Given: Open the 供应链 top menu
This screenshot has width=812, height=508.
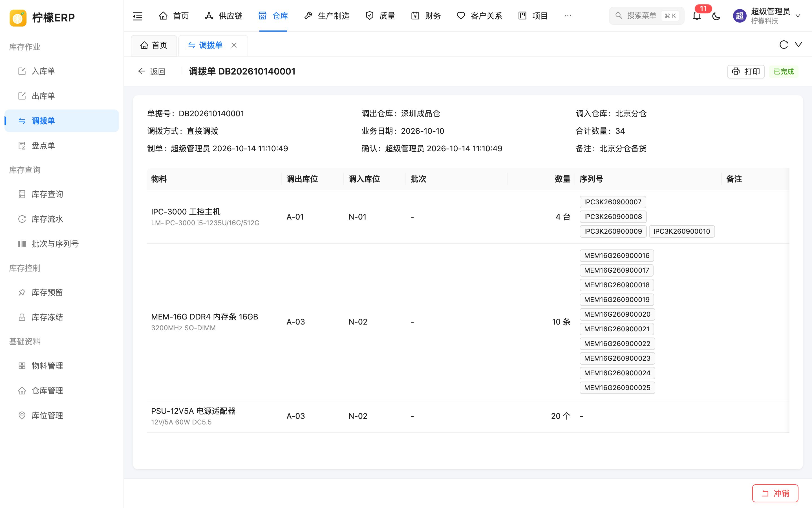Looking at the screenshot, I should (x=224, y=16).
